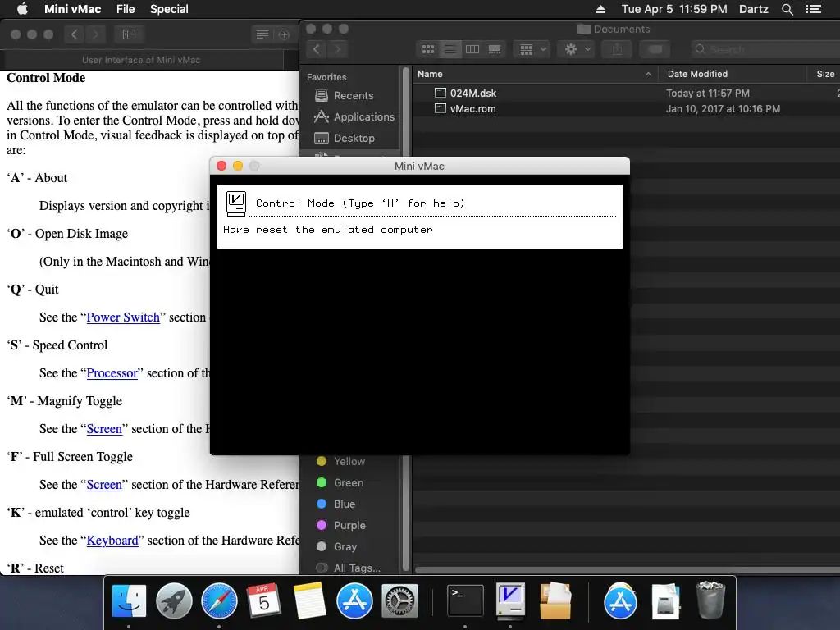Sort Finder list by Size column
840x630 pixels.
click(824, 74)
